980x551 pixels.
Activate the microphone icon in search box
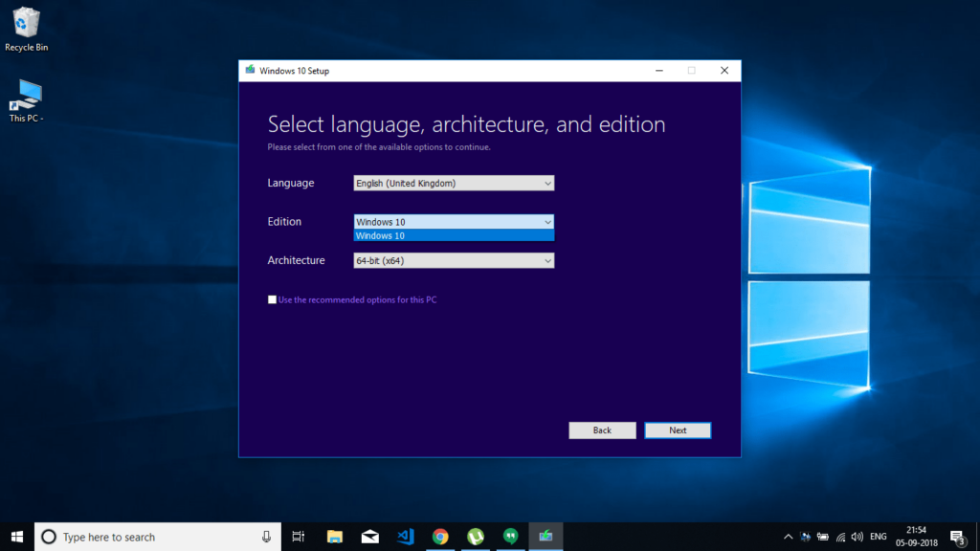266,537
